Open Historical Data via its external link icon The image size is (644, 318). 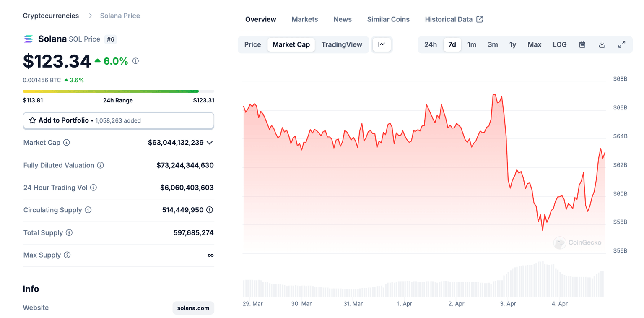point(479,19)
